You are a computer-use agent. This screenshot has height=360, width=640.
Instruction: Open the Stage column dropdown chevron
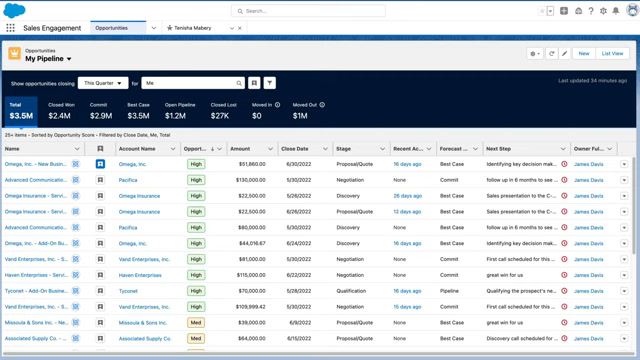(382, 149)
